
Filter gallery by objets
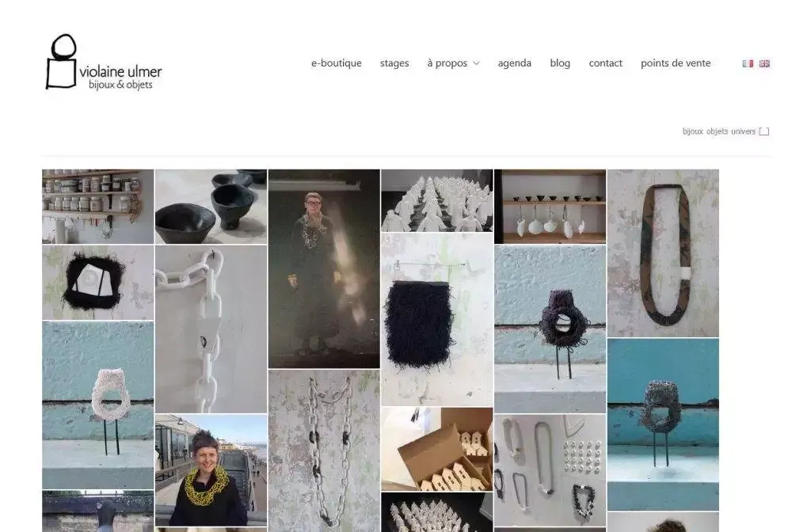pos(717,131)
